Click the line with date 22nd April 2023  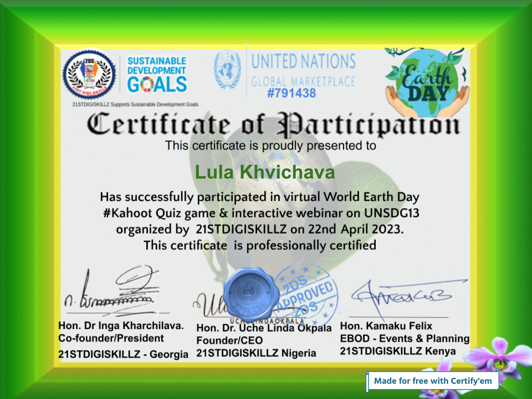click(260, 229)
